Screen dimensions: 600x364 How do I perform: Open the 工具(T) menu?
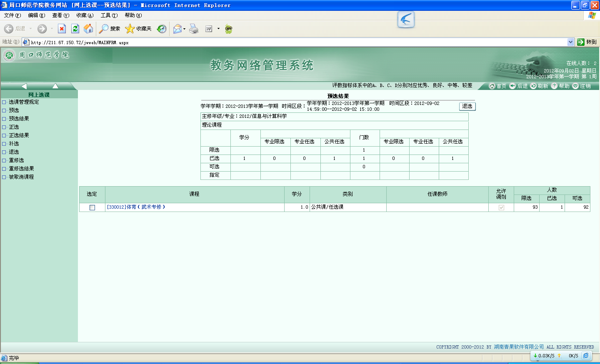(109, 15)
